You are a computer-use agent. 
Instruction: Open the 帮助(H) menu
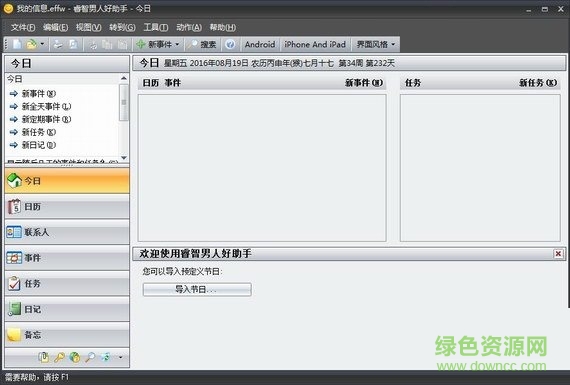pyautogui.click(x=222, y=27)
